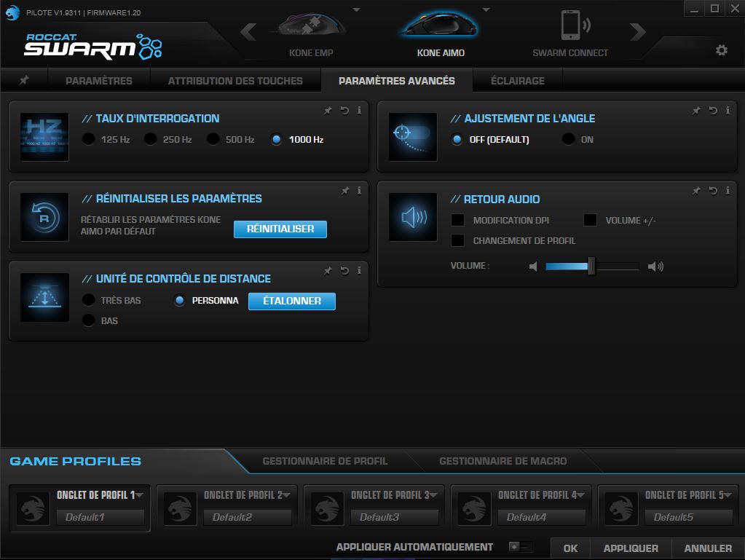The height and width of the screenshot is (560, 745).
Task: Pin the Retour audio panel
Action: 696,191
